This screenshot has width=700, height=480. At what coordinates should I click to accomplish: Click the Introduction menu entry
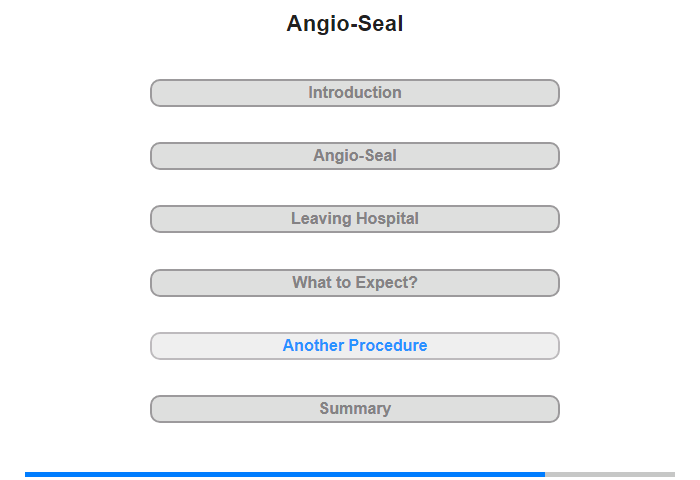[354, 93]
